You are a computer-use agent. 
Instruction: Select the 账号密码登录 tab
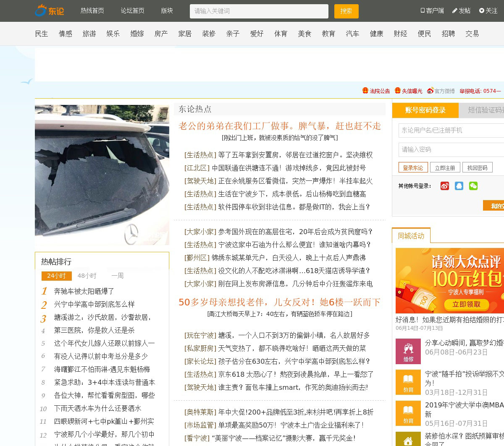[425, 110]
